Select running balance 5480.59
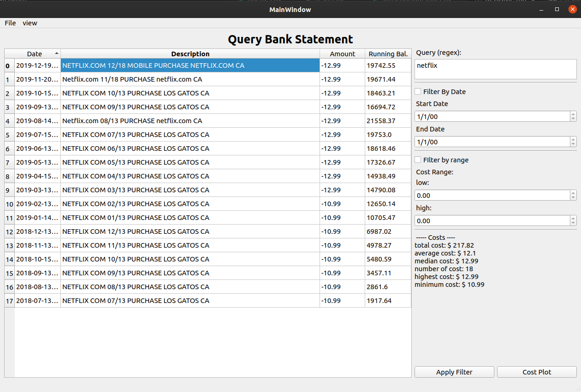 (388, 259)
